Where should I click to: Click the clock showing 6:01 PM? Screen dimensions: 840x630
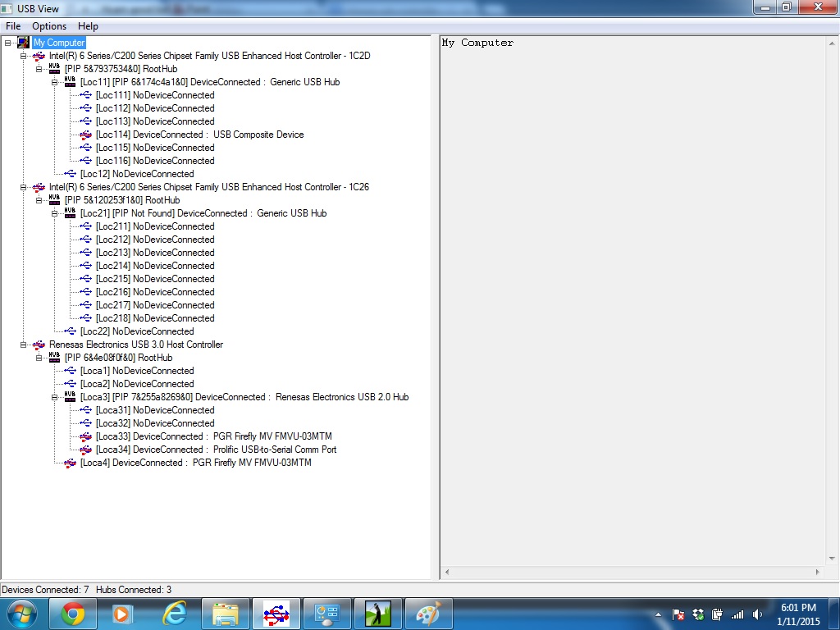(x=798, y=608)
